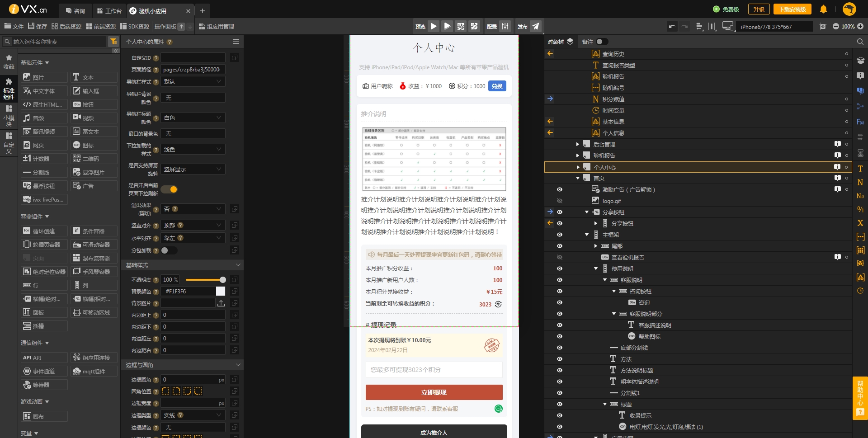The width and height of the screenshot is (868, 438).
Task: Switch to the 咨询 tab
Action: (x=75, y=10)
